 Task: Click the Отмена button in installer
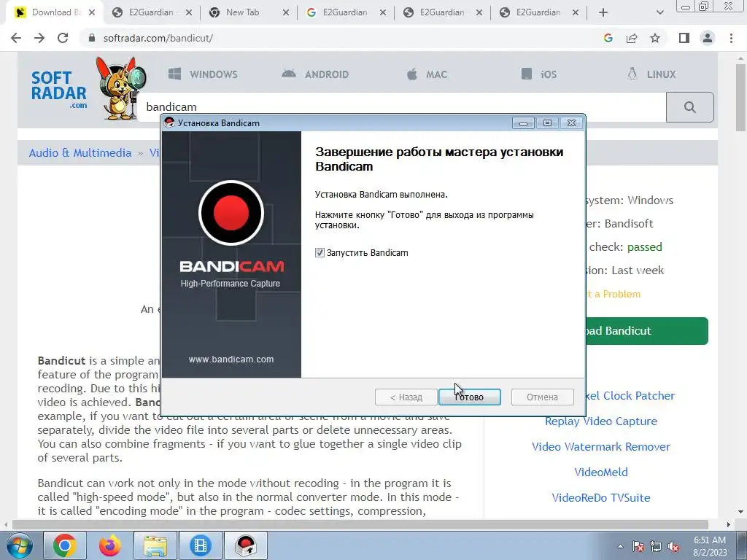pos(542,397)
